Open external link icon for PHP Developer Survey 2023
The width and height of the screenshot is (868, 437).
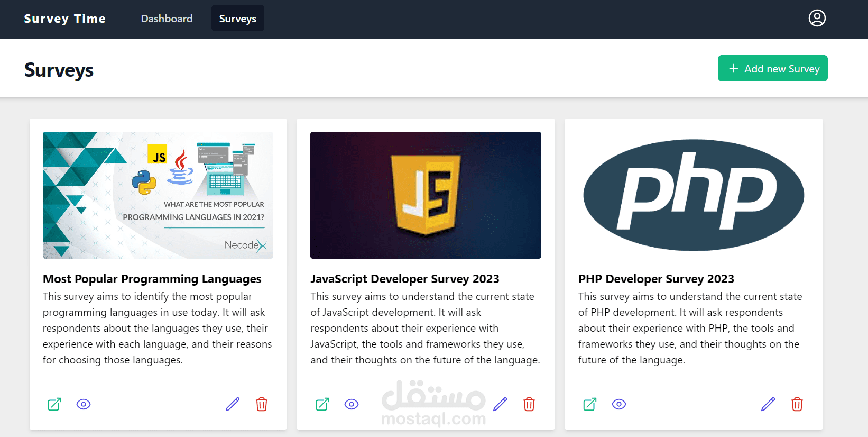coord(590,404)
